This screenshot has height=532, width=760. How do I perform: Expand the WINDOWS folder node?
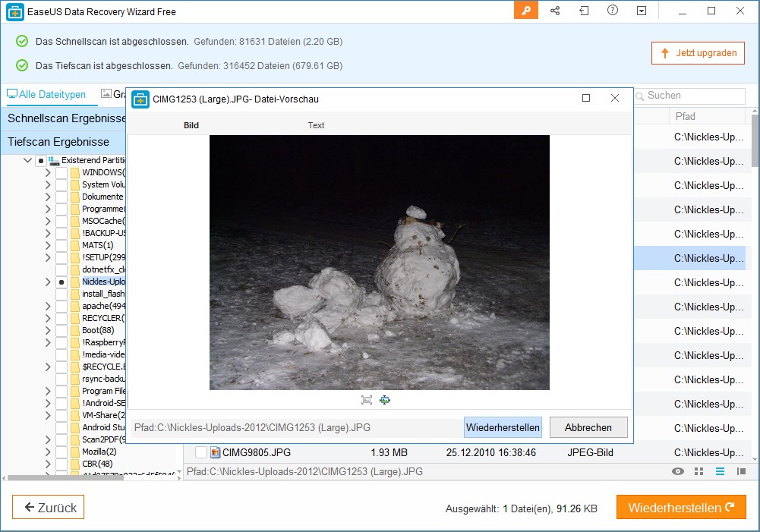click(48, 172)
